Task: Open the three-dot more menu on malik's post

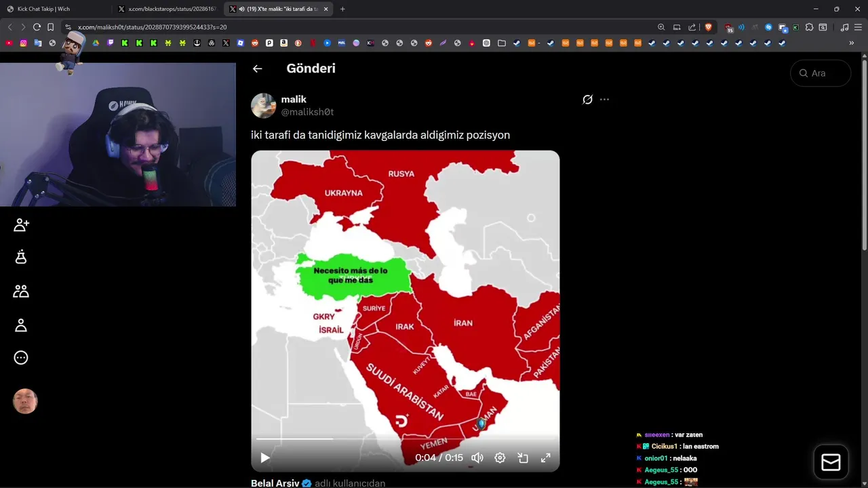Action: [604, 100]
